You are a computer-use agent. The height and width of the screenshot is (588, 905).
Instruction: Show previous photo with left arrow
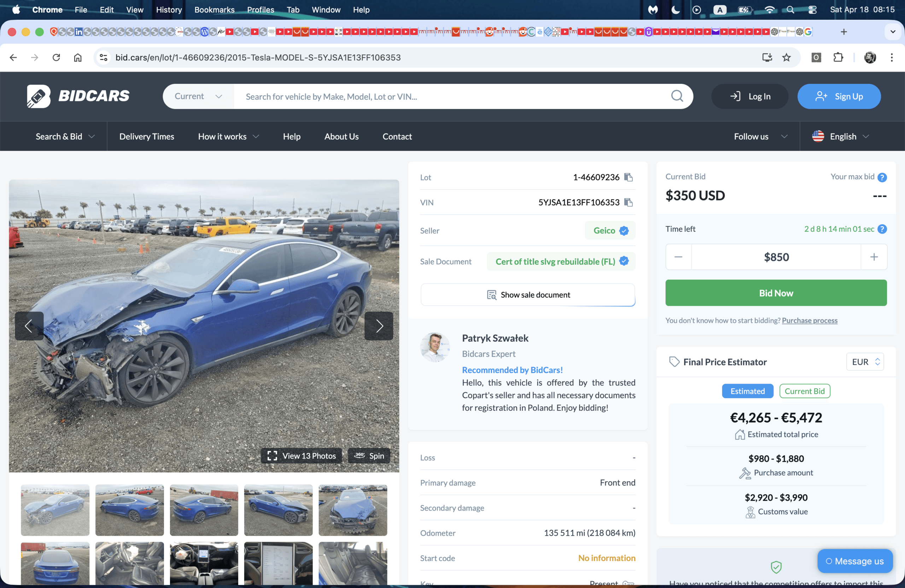pyautogui.click(x=29, y=326)
